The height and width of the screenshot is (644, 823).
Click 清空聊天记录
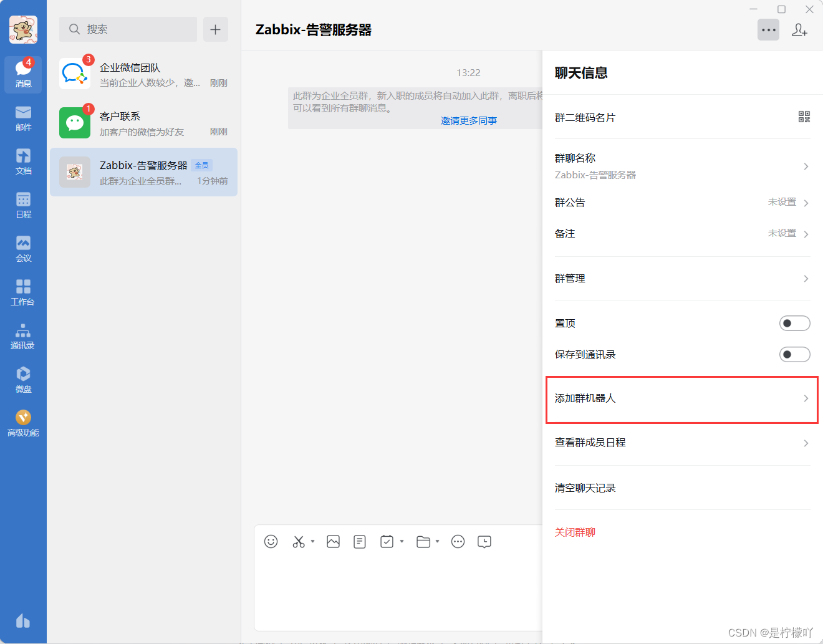click(585, 488)
